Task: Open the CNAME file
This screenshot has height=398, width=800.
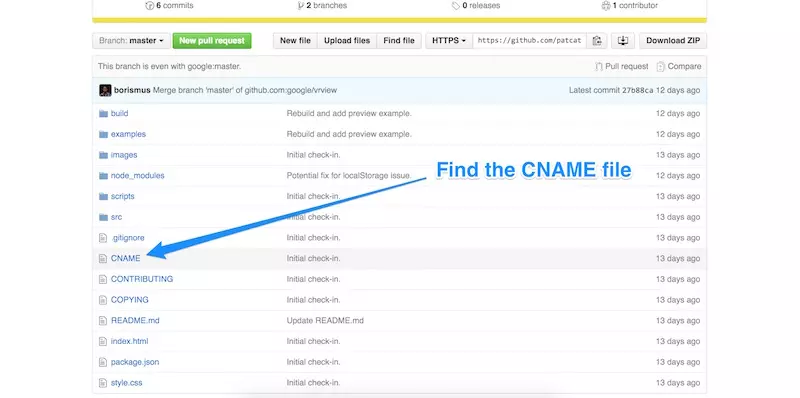Action: [x=126, y=259]
